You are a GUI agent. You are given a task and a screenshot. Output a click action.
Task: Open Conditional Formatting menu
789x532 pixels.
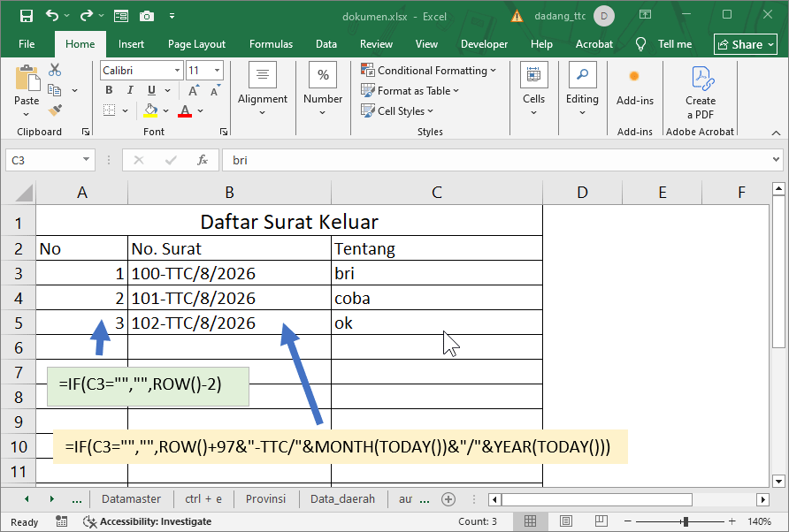tap(428, 71)
